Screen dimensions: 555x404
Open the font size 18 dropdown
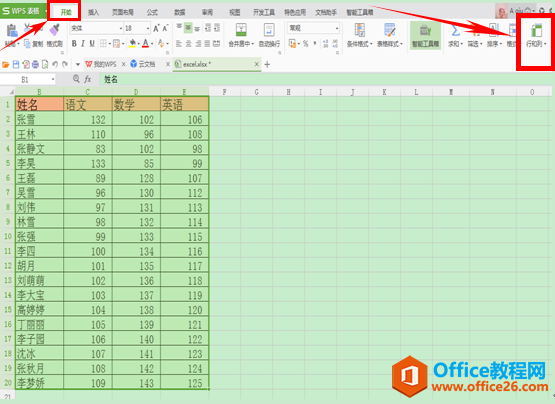point(148,28)
